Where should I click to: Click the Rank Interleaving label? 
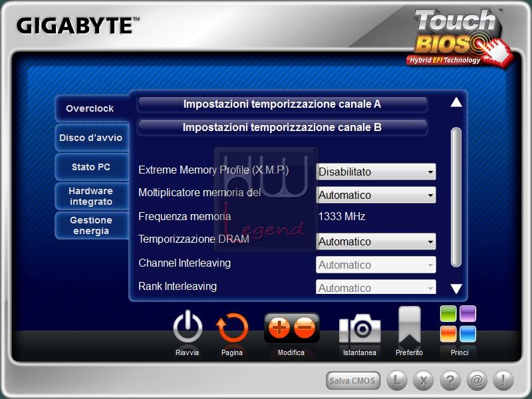point(178,287)
